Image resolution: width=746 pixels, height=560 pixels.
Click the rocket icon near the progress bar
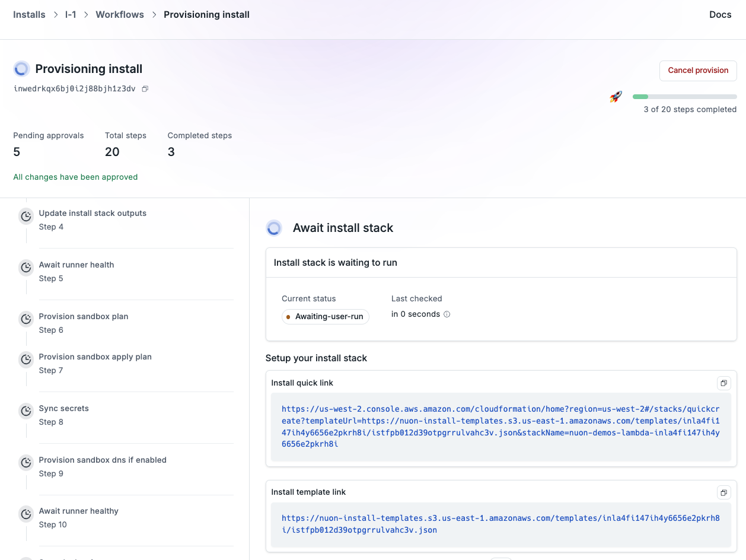pyautogui.click(x=616, y=97)
